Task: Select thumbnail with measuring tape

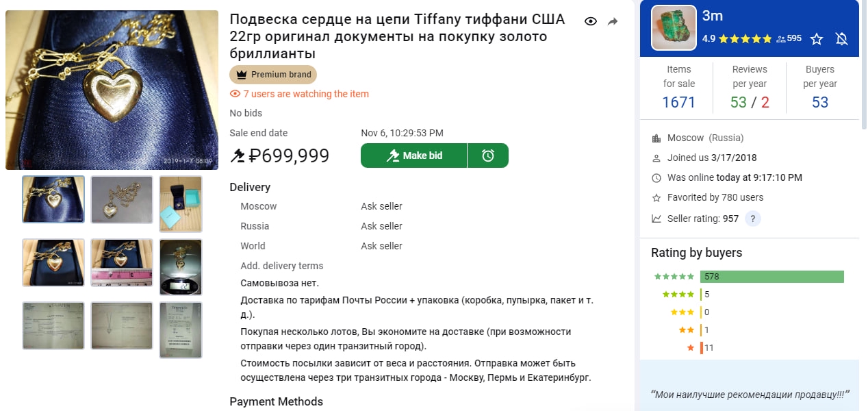Action: [x=122, y=262]
